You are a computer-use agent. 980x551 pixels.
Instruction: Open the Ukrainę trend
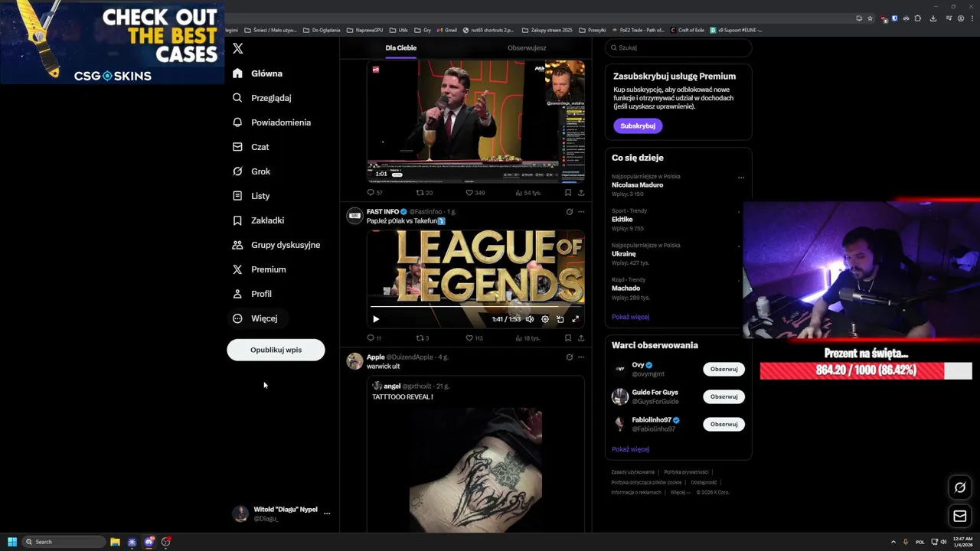pyautogui.click(x=623, y=254)
